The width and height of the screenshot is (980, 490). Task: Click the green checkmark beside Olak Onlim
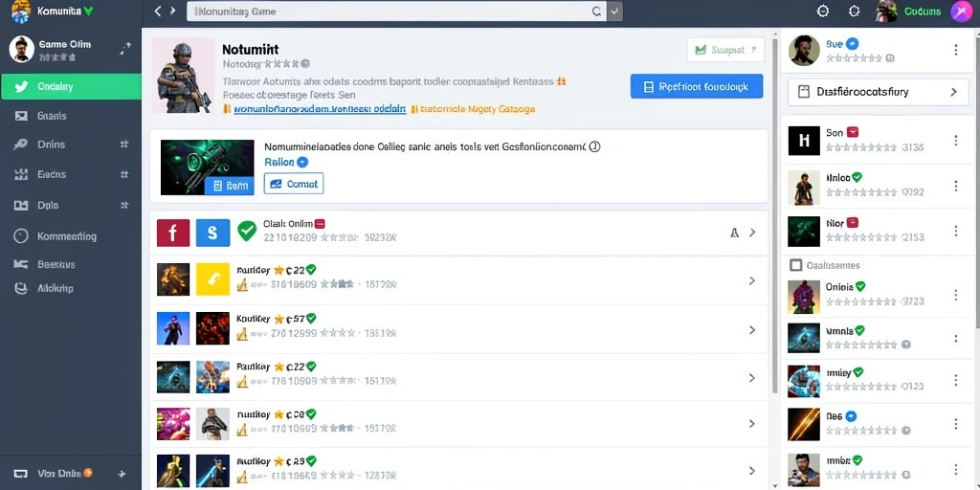point(247,232)
